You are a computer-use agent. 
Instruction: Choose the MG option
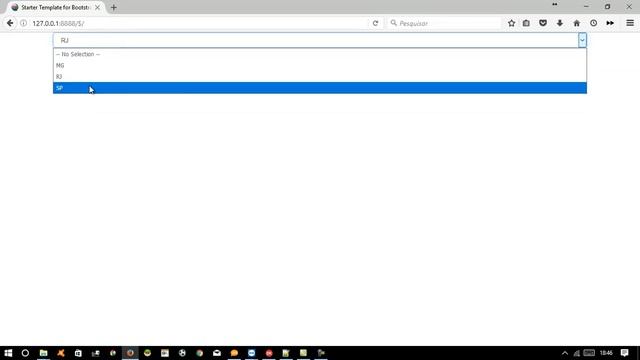coord(320,65)
